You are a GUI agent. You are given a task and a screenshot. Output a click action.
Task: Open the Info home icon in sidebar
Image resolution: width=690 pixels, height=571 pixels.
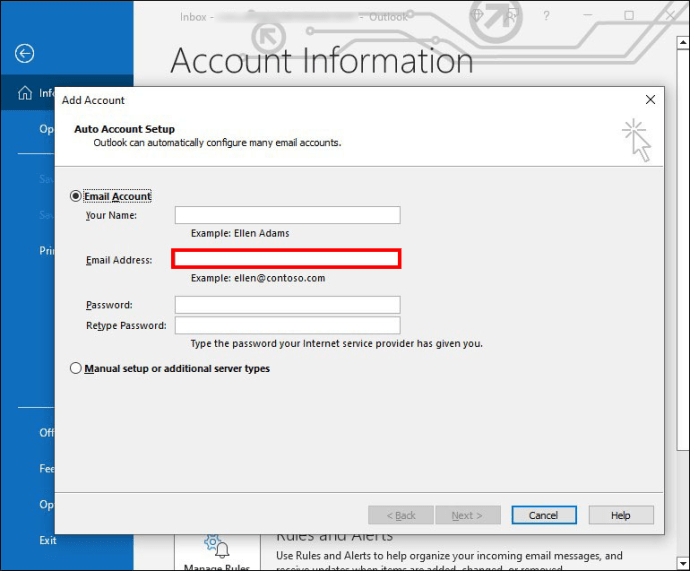[x=25, y=93]
